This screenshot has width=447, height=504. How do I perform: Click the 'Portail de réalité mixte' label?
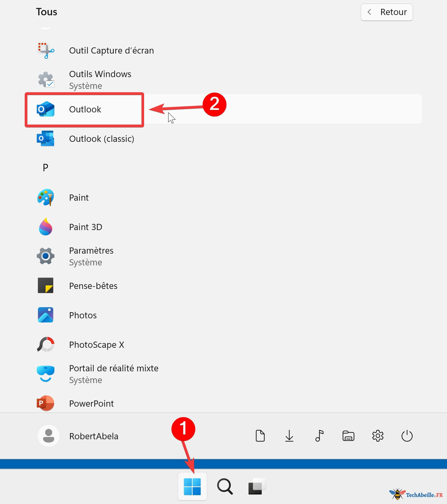point(114,368)
